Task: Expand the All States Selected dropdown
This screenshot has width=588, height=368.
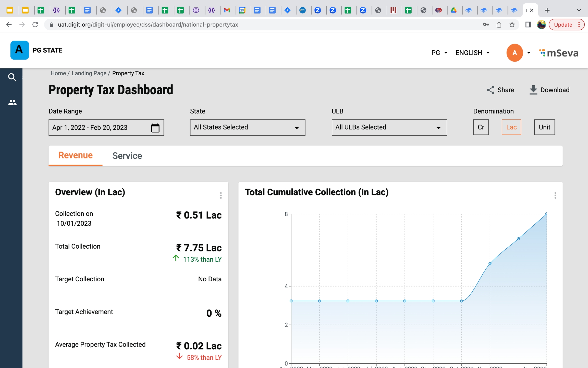Action: pos(247,128)
